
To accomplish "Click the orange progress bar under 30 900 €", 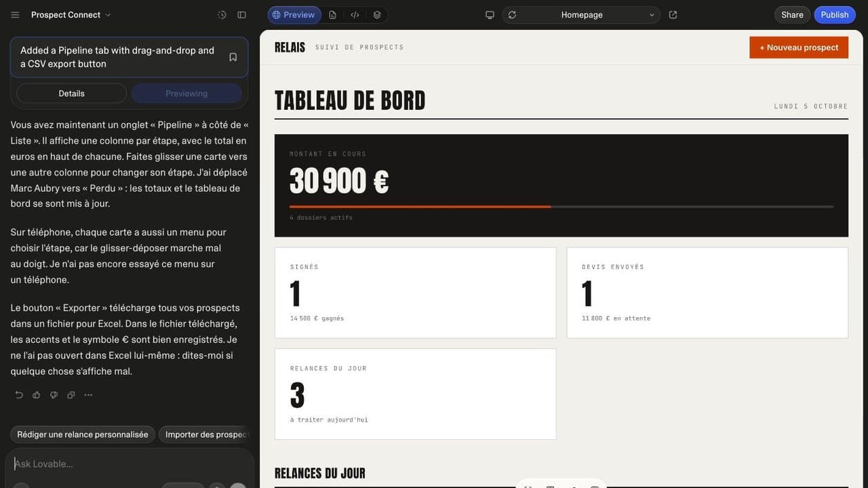I will coord(420,207).
